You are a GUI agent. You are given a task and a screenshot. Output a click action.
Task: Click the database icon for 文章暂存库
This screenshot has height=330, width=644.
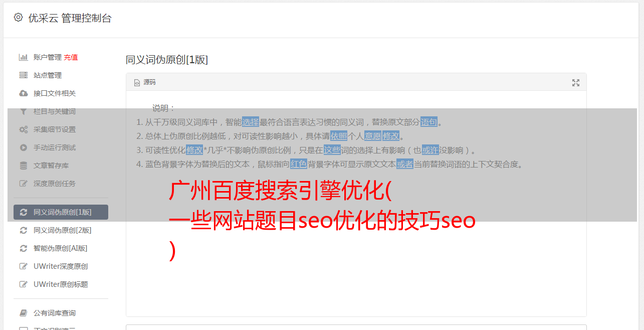(23, 166)
